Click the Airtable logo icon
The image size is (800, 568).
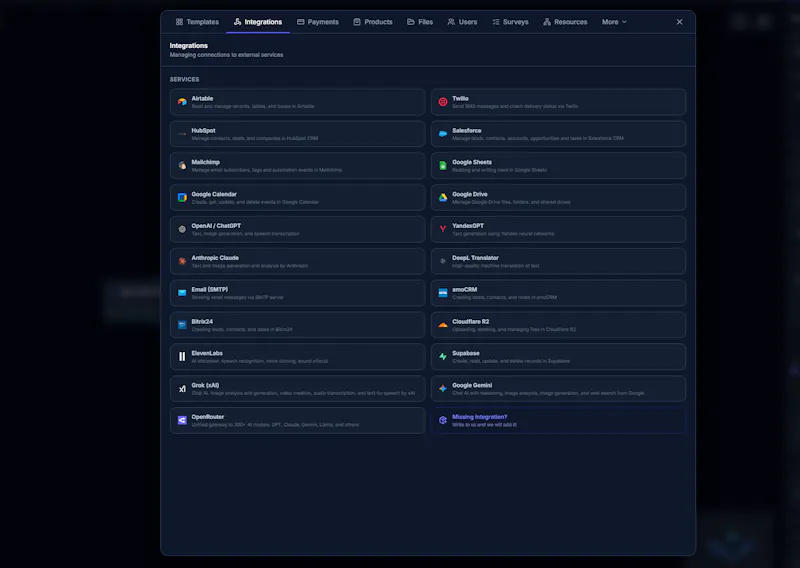[182, 102]
